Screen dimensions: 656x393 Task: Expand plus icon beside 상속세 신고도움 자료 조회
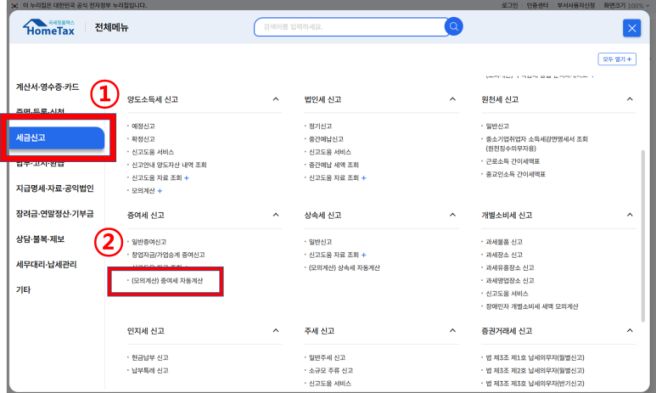click(364, 255)
